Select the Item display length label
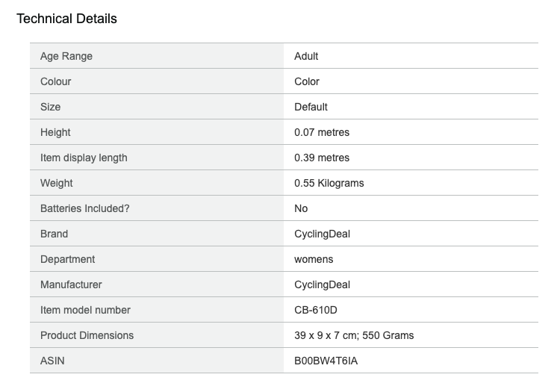 click(84, 158)
